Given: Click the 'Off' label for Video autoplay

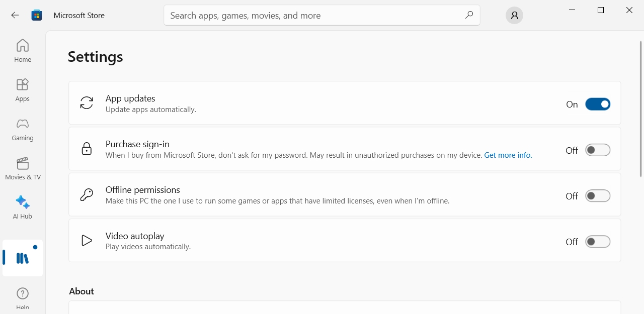Looking at the screenshot, I should tap(572, 242).
